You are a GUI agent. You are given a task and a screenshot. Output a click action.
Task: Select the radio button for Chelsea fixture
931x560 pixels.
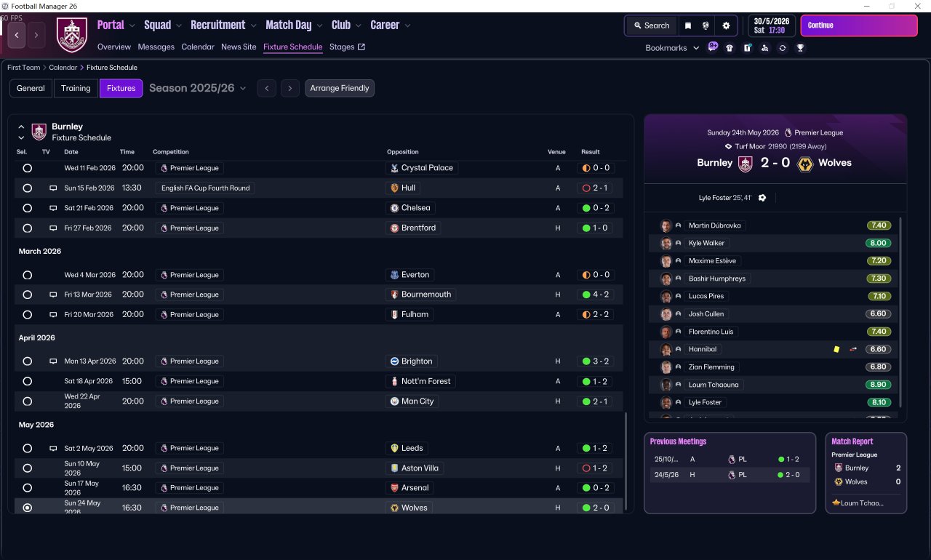(28, 208)
